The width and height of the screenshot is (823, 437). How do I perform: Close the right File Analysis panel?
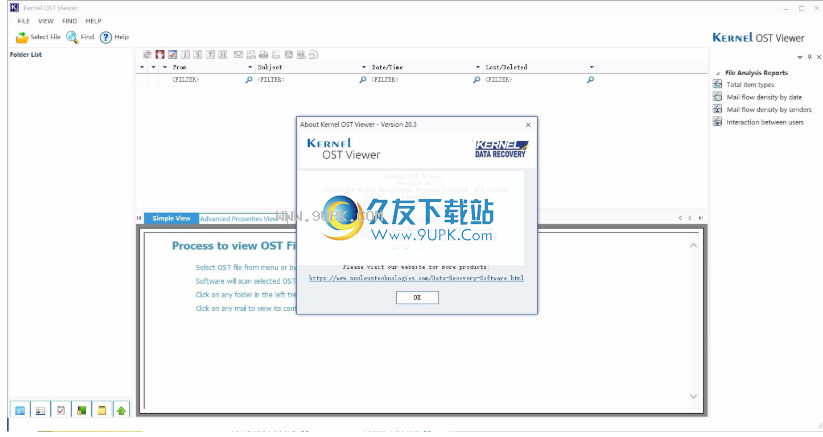[818, 57]
